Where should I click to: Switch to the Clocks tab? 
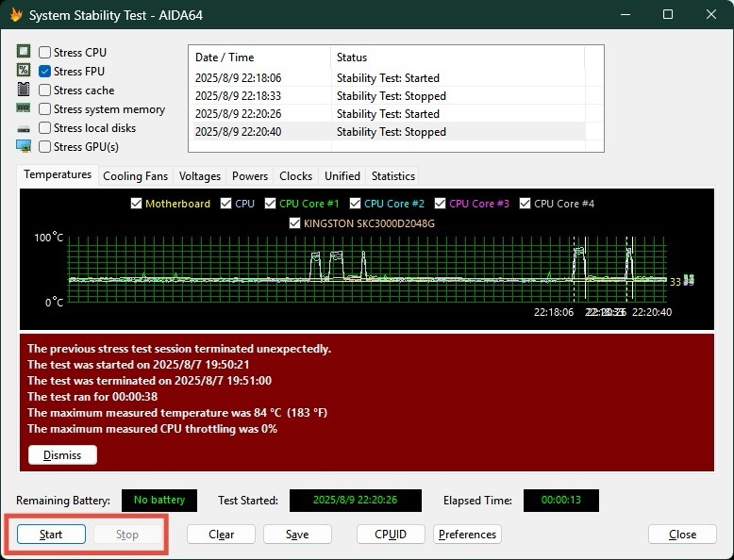coord(296,176)
